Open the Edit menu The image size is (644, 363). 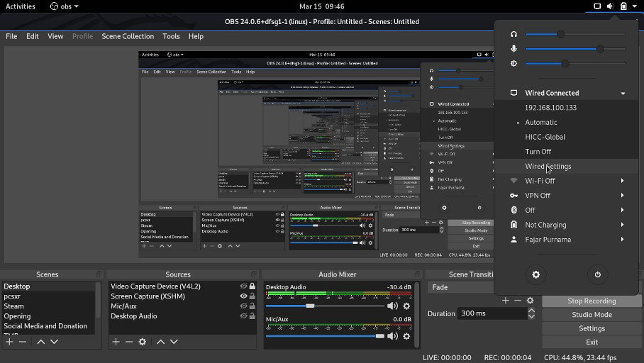pos(33,36)
